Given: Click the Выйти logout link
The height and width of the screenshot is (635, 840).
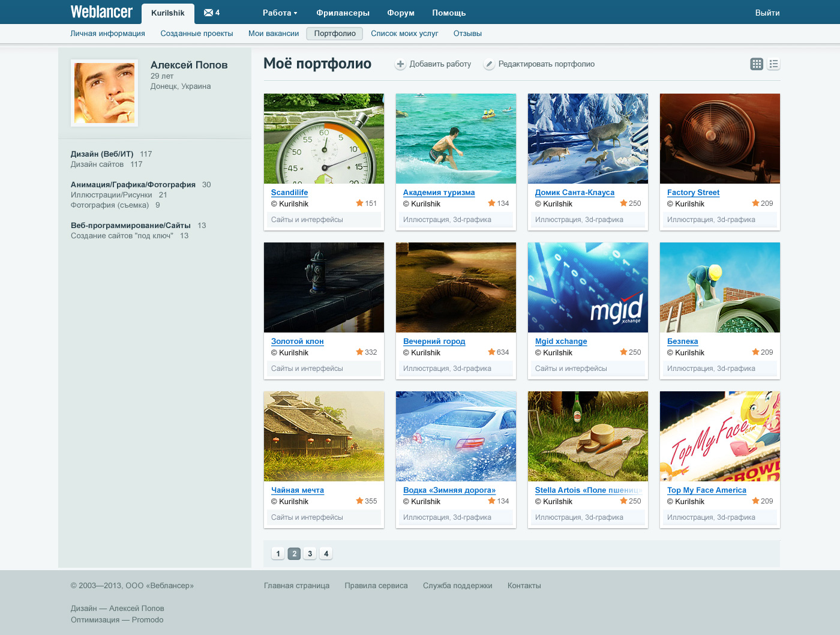Looking at the screenshot, I should click(767, 13).
